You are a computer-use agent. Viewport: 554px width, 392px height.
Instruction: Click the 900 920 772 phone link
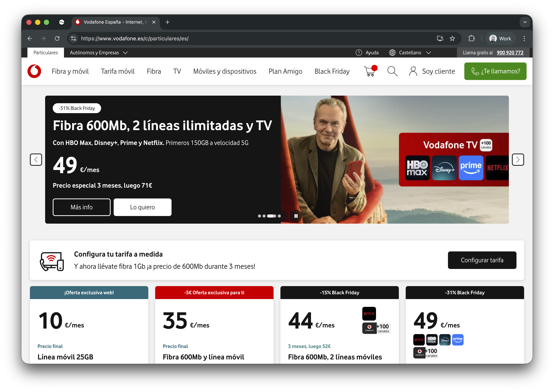(x=510, y=53)
